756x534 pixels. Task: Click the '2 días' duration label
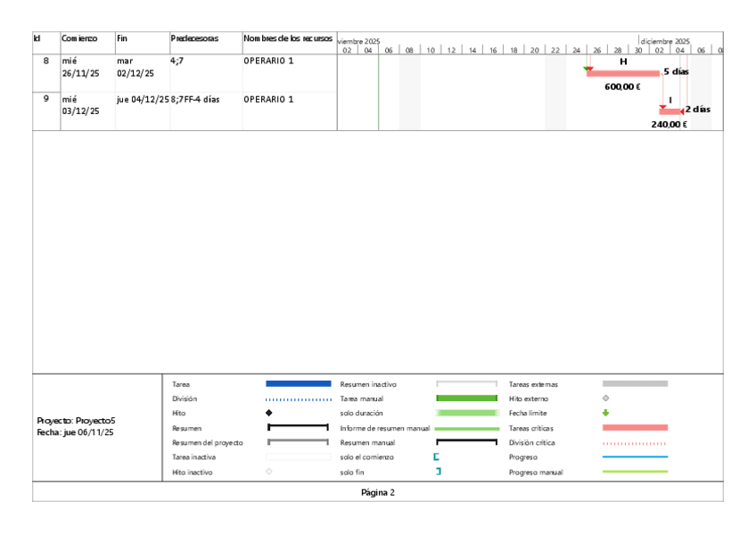[x=698, y=110]
